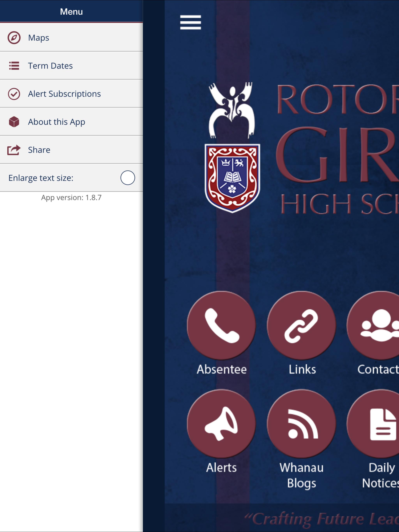Viewport: 399px width, 532px height.
Task: Tap the Whanau Blogs label
Action: pos(301,476)
